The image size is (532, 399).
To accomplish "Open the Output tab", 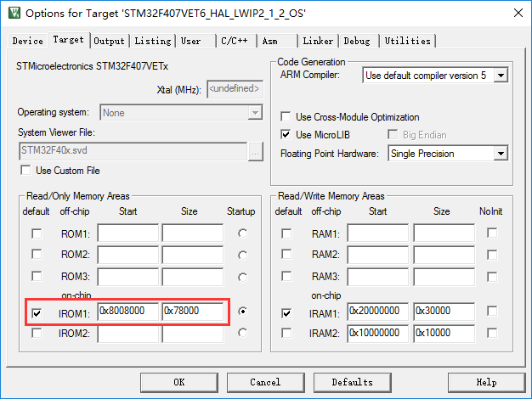I will 110,41.
